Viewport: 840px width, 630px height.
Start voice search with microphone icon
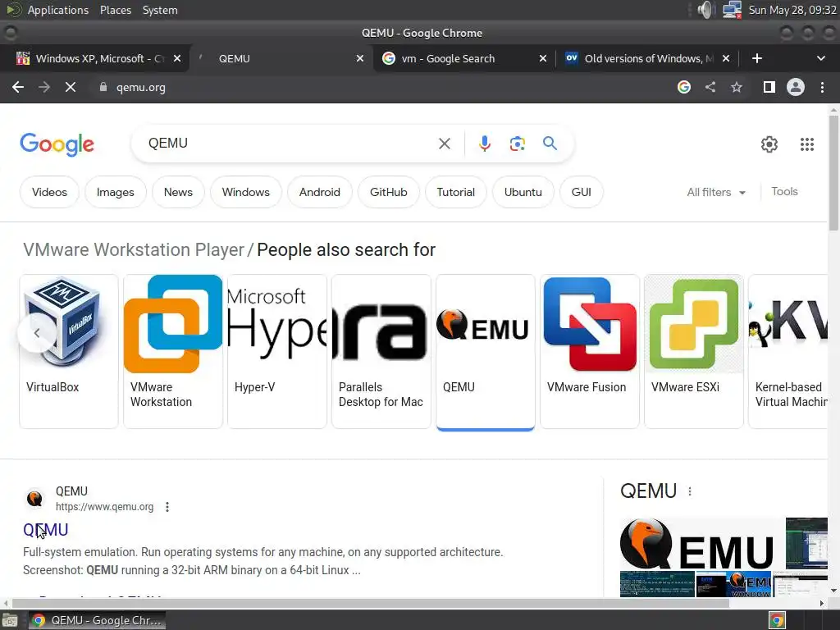point(485,144)
